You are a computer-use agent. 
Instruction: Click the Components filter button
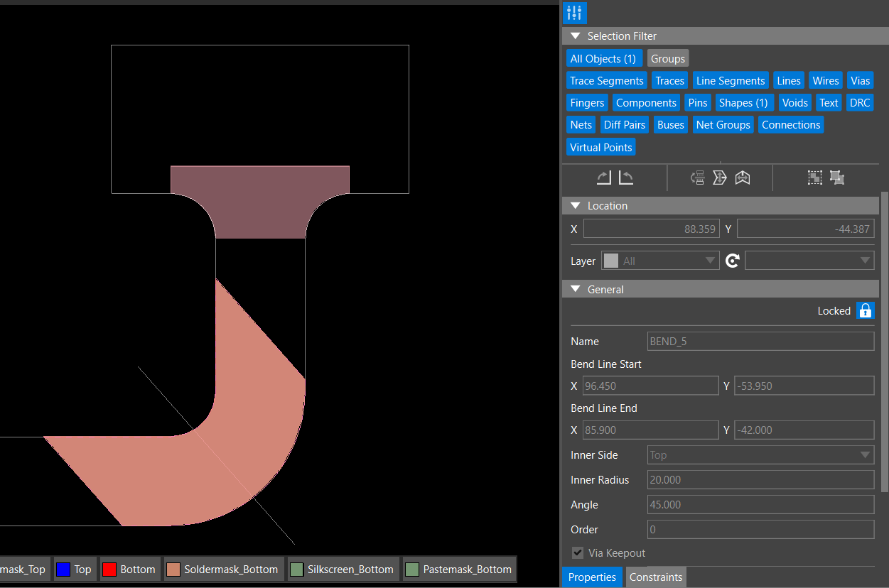646,102
